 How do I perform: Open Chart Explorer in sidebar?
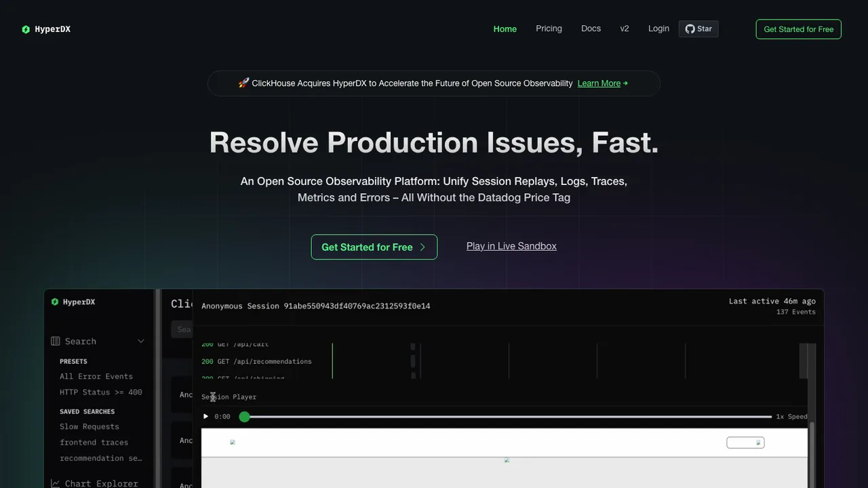pyautogui.click(x=102, y=483)
